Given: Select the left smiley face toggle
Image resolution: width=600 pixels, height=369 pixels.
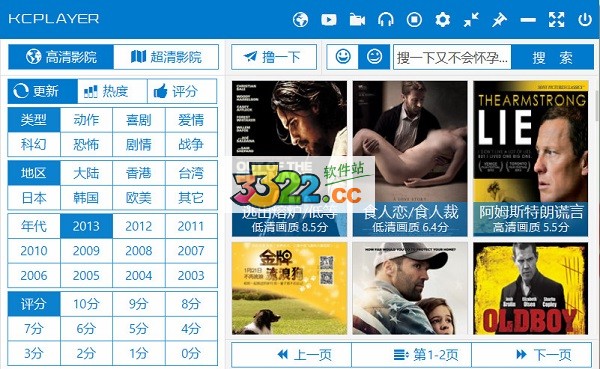Looking at the screenshot, I should click(343, 57).
